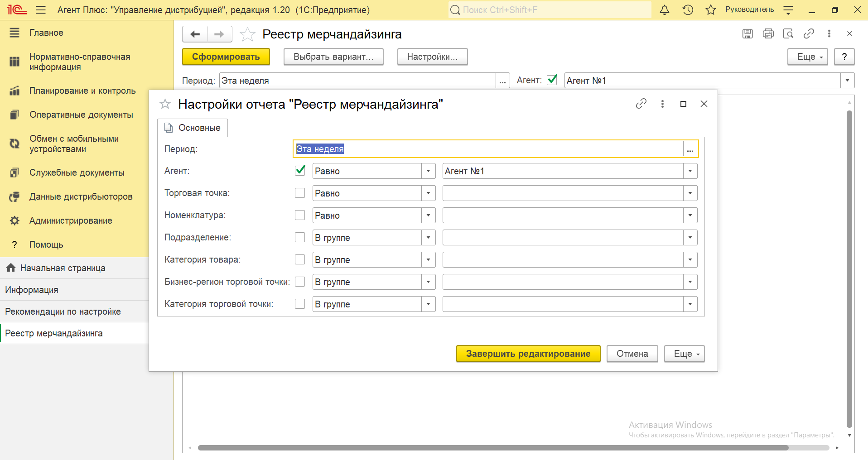Click Выбрать вариант... button
Image resolution: width=868 pixels, height=460 pixels.
[333, 57]
